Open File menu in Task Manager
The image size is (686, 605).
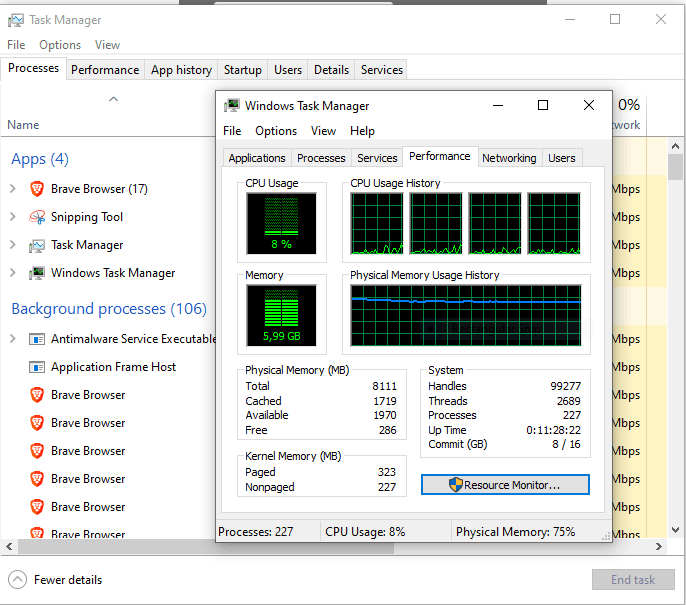click(x=16, y=45)
